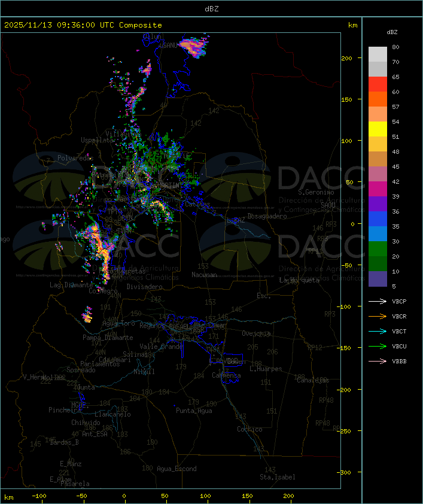Viewport: 423px width, 504px height.
Task: Click the Polvaredas map label
Action: click(75, 158)
